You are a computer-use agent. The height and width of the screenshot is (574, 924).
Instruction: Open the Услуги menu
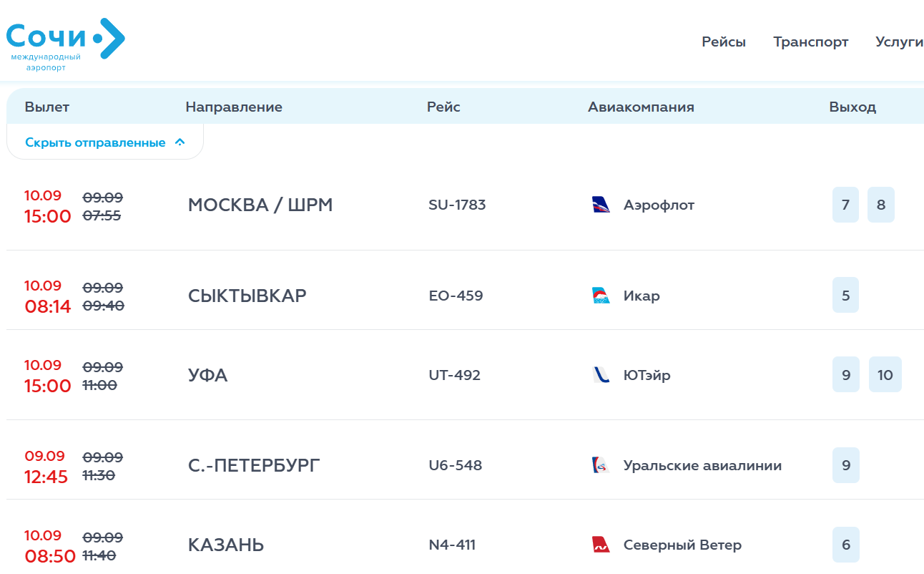click(900, 42)
